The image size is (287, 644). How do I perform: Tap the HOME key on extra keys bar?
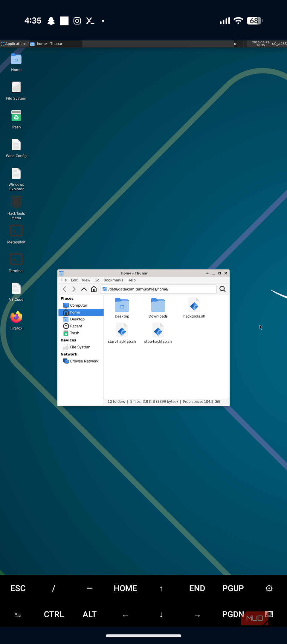tap(126, 588)
